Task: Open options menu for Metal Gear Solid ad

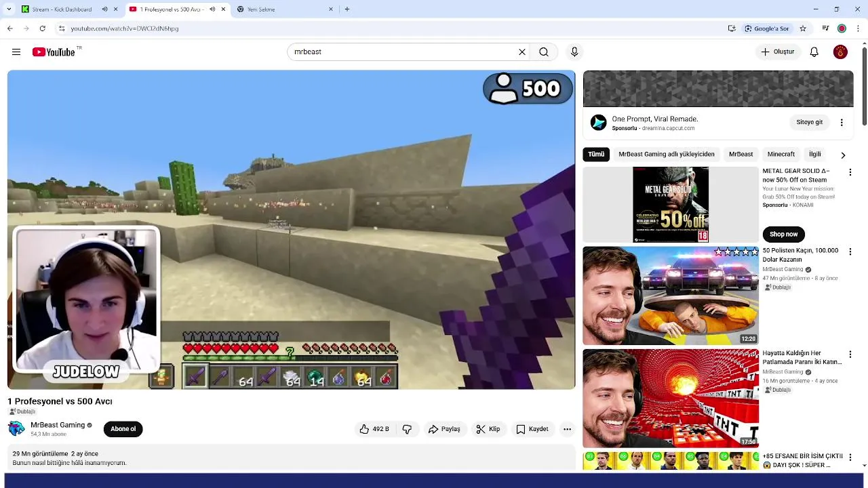Action: pos(850,173)
